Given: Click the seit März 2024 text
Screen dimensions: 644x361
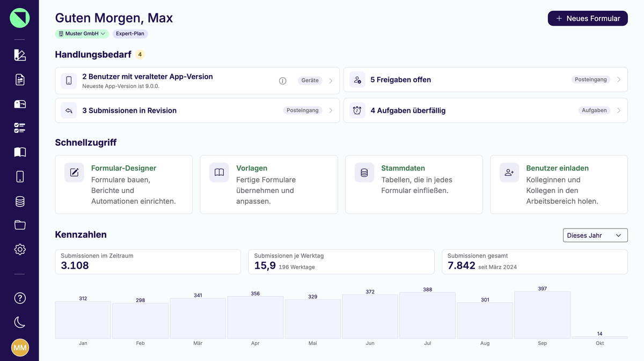Looking at the screenshot, I should [497, 267].
